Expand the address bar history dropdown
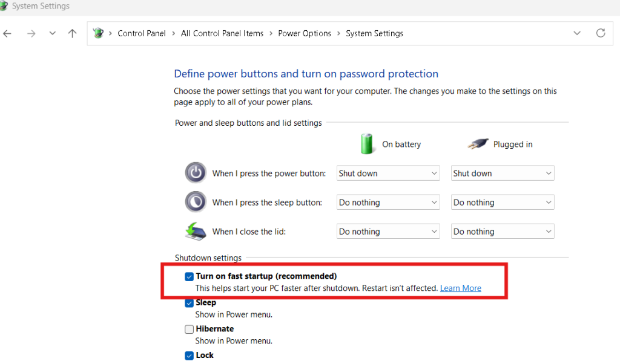This screenshot has width=620, height=364. click(576, 33)
